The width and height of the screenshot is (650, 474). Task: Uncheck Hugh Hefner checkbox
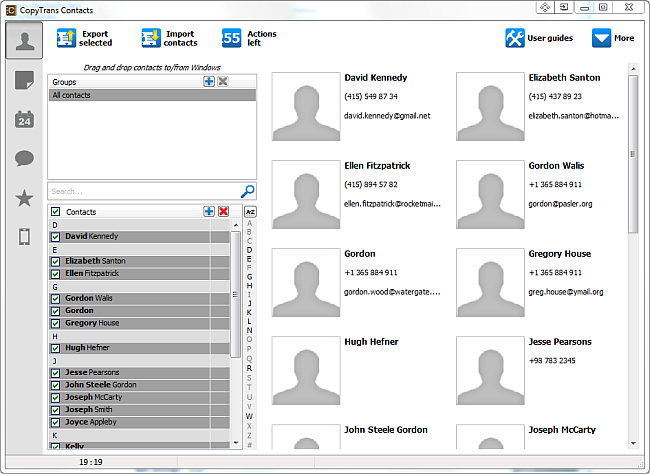[x=55, y=348]
